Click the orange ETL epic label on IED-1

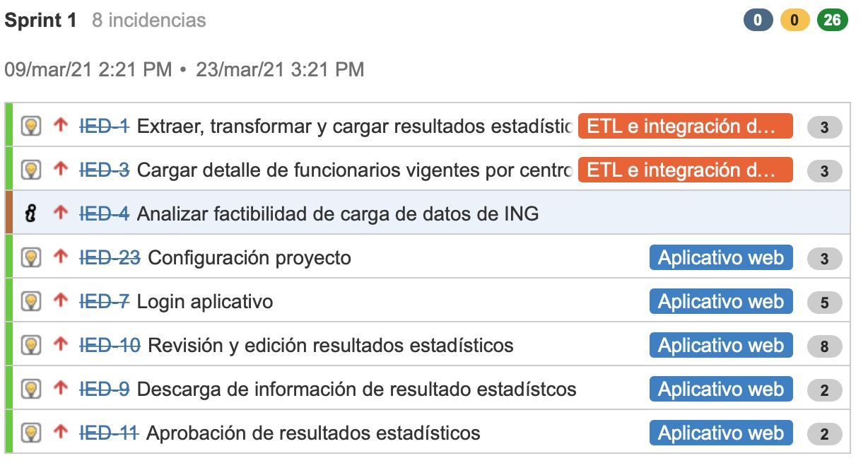click(686, 127)
